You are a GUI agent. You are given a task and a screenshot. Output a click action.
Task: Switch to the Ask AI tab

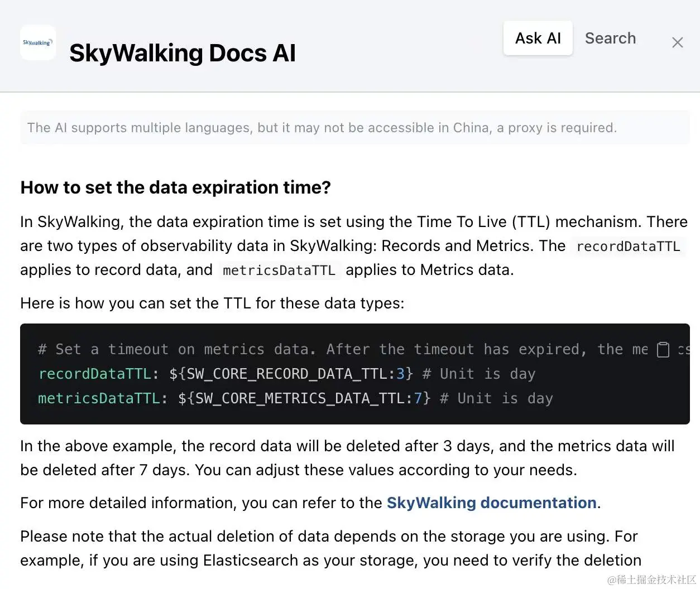(538, 38)
